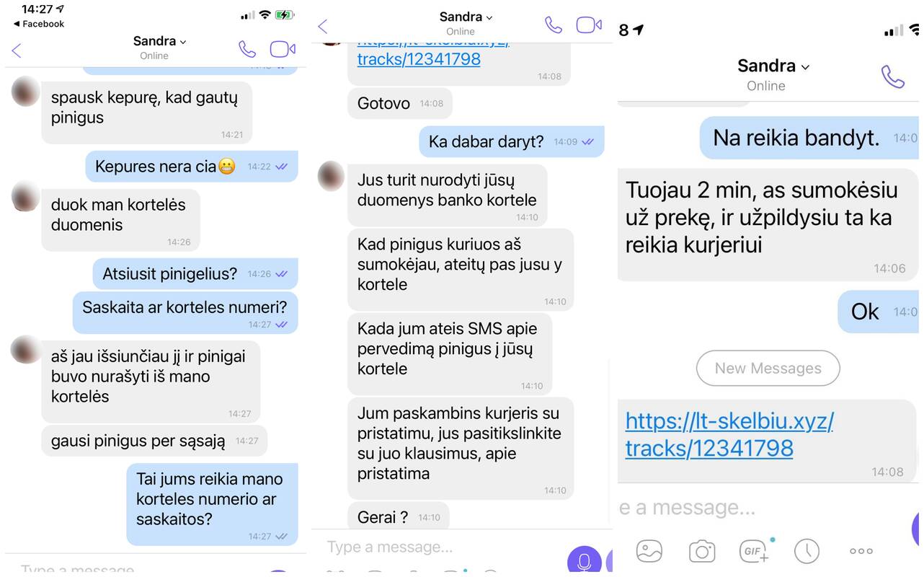Tap the back arrow in middle chat
The image size is (924, 577).
[x=322, y=27]
